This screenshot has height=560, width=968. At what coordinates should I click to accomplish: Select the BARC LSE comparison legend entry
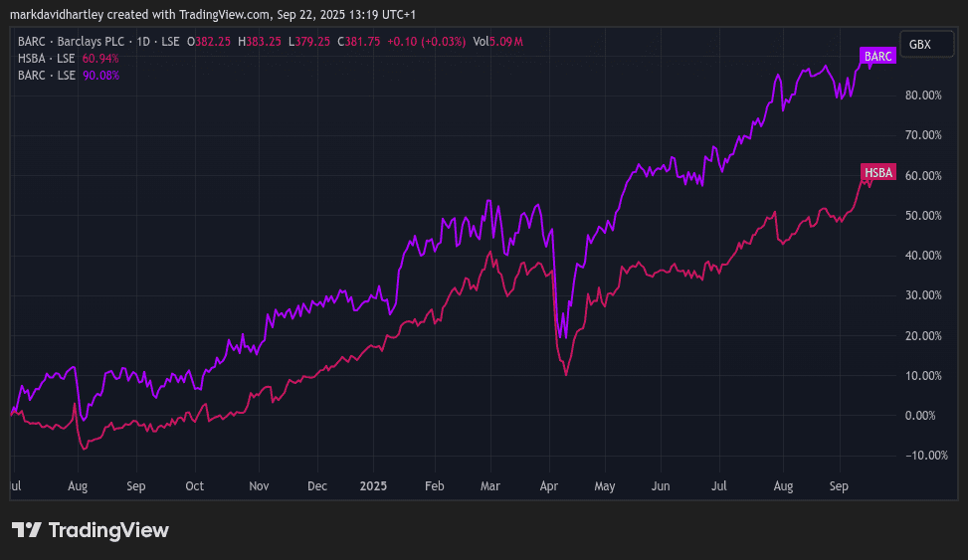[x=40, y=75]
